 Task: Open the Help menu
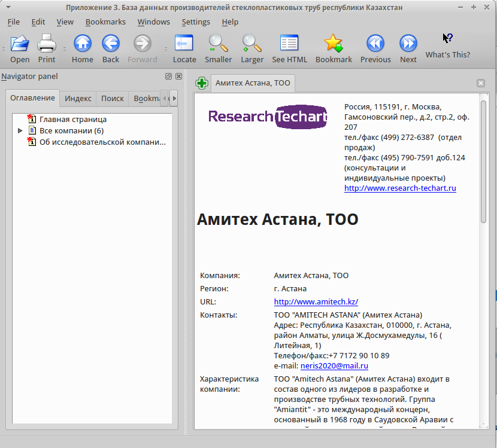(x=230, y=22)
